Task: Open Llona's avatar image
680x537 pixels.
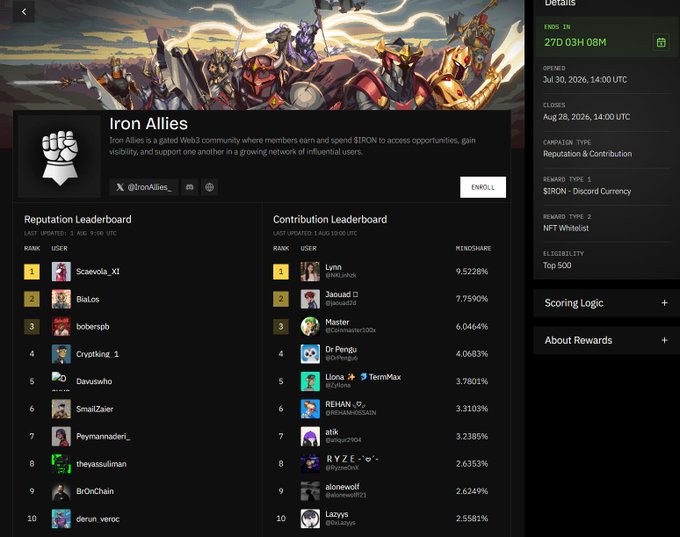Action: (x=310, y=381)
